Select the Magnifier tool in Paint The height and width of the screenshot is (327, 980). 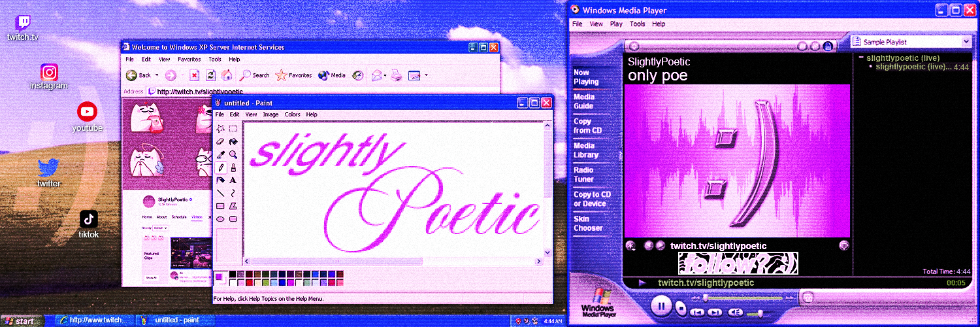pos(233,154)
